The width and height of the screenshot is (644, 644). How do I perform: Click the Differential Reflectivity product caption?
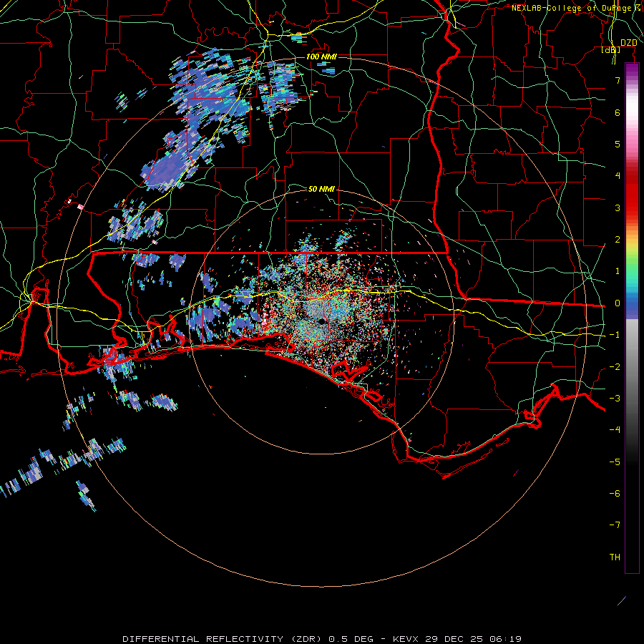(x=322, y=639)
